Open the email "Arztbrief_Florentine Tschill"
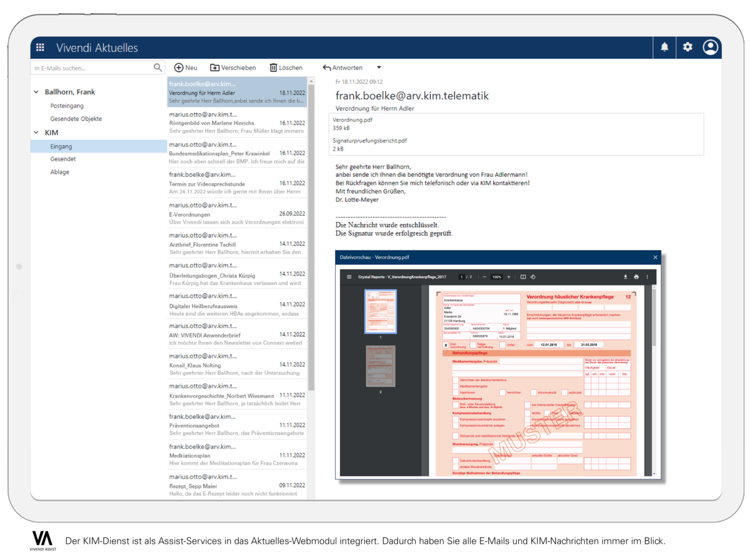Viewport: 750px width, 560px height. click(237, 244)
